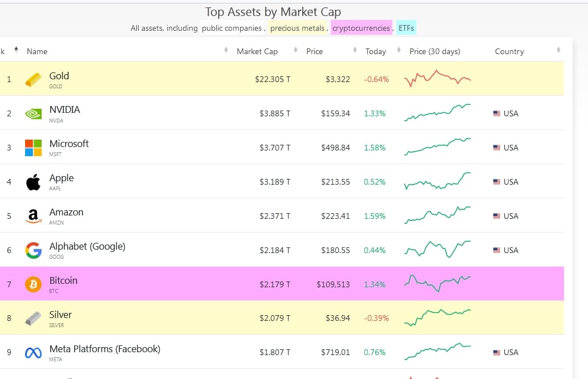Image resolution: width=588 pixels, height=379 pixels.
Task: Click the Market Cap column header
Action: tap(257, 51)
